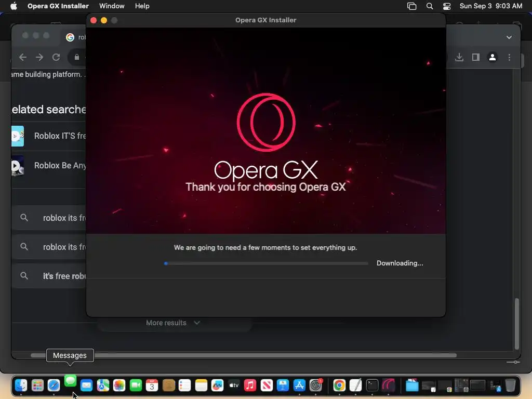Open Control Center in menu bar
The image size is (532, 399).
[447, 6]
